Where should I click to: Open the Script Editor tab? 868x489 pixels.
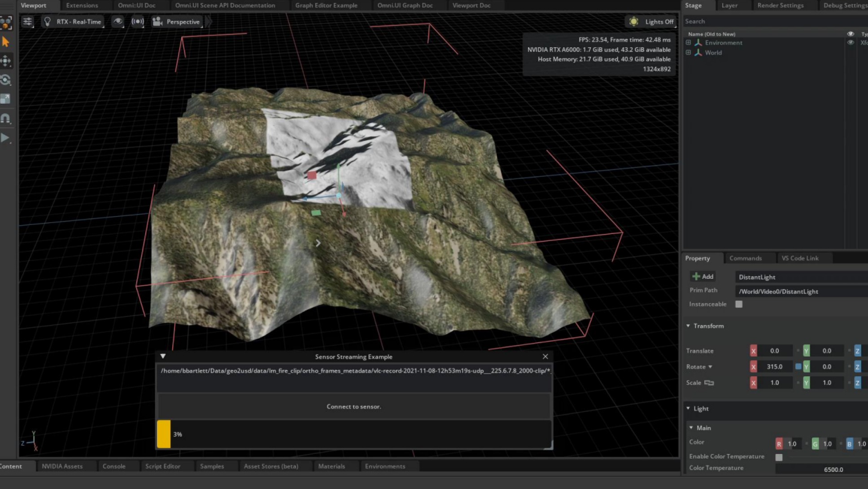[162, 466]
